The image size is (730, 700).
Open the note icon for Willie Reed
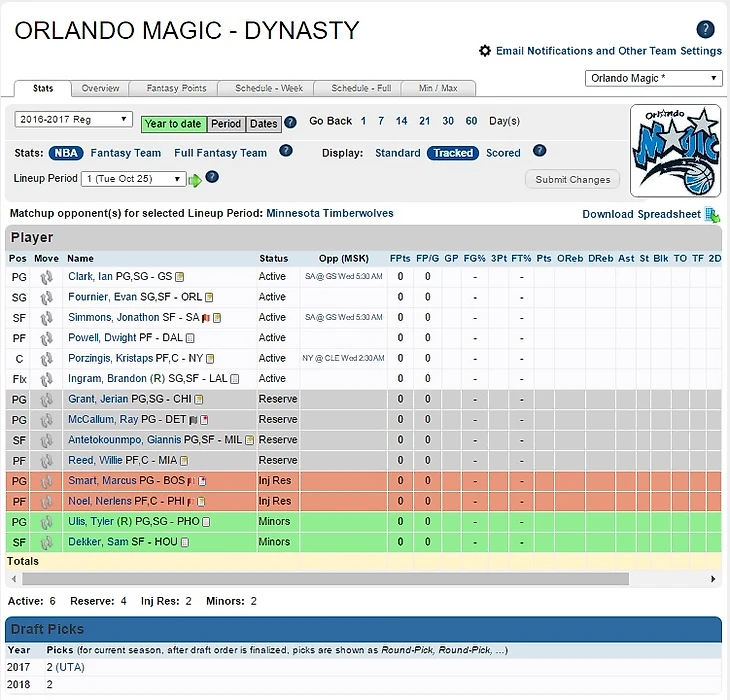coord(184,461)
